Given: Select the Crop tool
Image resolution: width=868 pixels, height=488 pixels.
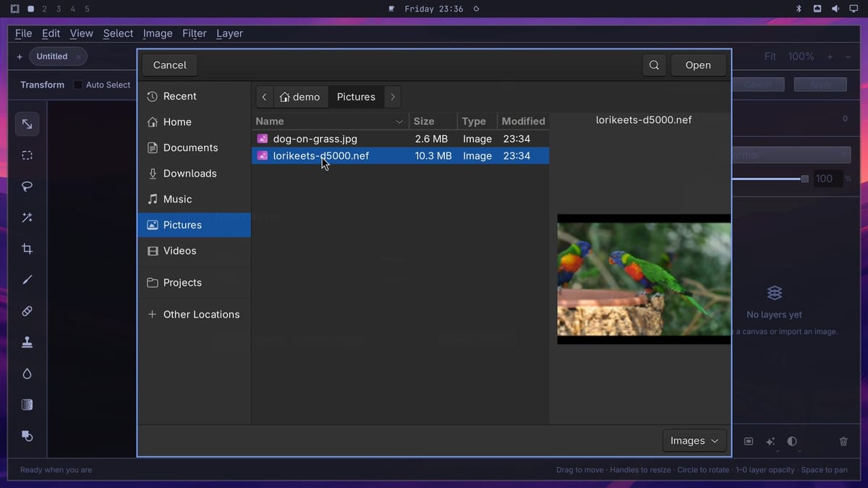Looking at the screenshot, I should (x=27, y=249).
